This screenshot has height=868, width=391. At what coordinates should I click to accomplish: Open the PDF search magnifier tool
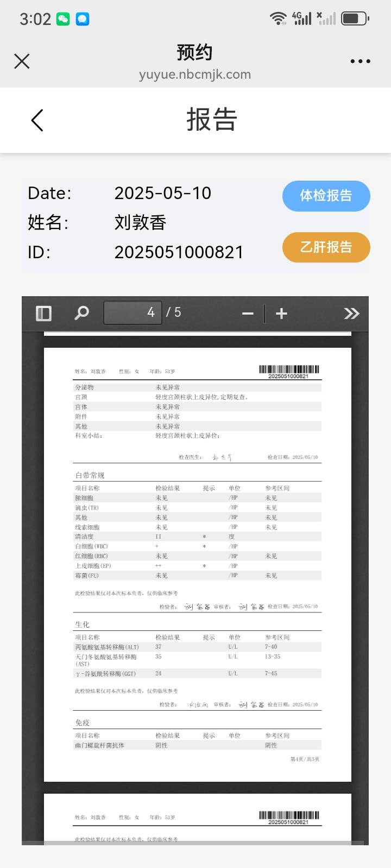81,313
